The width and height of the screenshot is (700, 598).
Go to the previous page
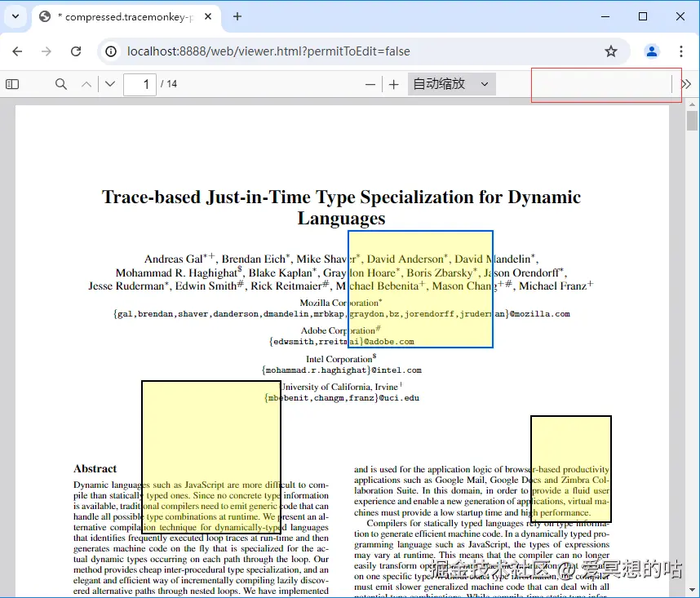coord(86,84)
